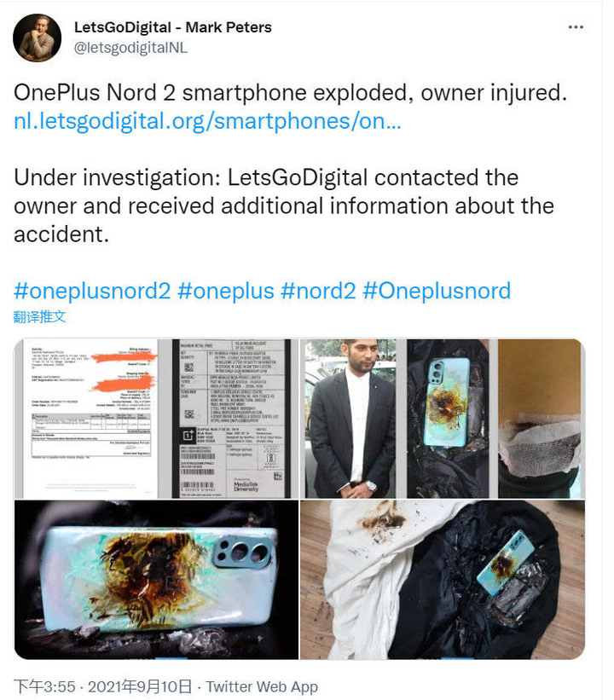Image resolution: width=614 pixels, height=700 pixels.
Task: Visit the @letsgodigitalNL handle
Action: tap(130, 48)
